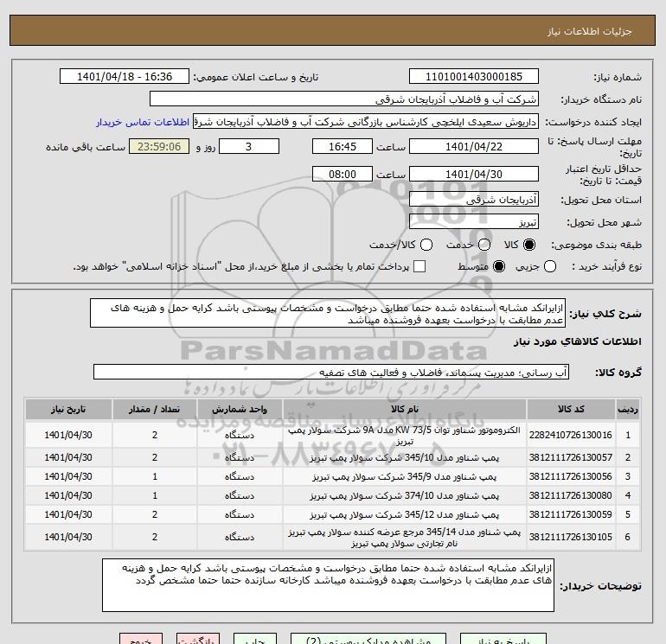
Task: Click the need date cell in row 4
Action: tap(68, 496)
